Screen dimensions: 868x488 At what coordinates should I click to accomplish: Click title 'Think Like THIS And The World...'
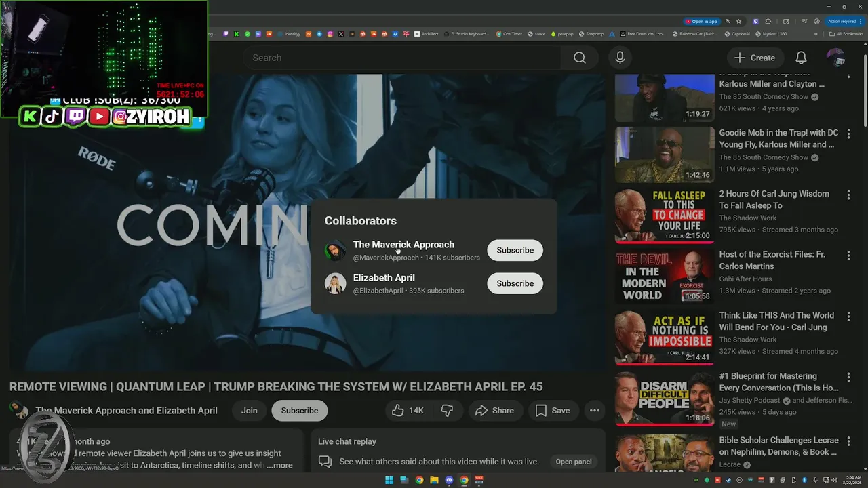776,321
